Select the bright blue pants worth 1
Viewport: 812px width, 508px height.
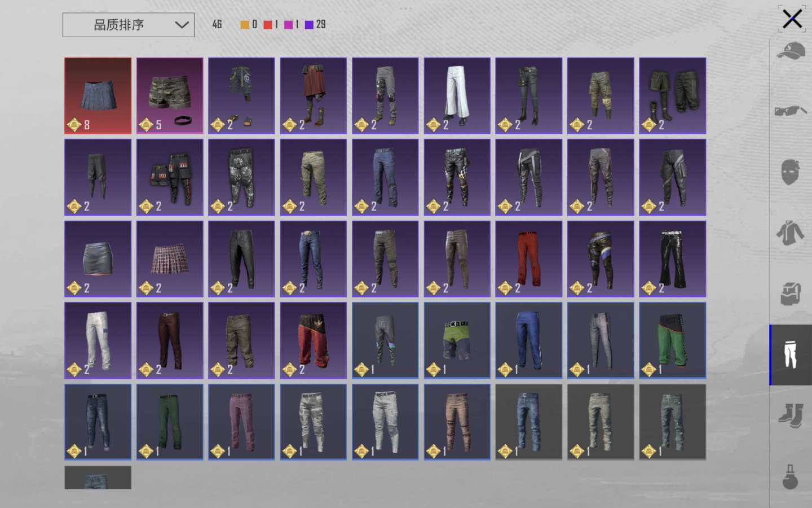click(529, 340)
